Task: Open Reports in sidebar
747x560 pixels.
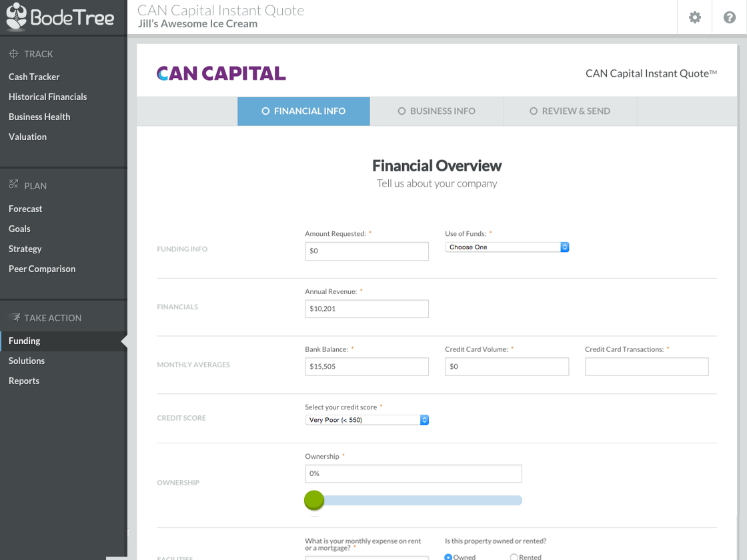Action: (24, 381)
